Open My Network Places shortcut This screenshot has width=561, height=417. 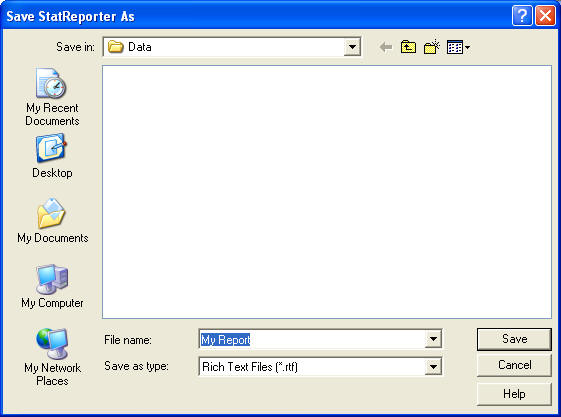coord(52,357)
